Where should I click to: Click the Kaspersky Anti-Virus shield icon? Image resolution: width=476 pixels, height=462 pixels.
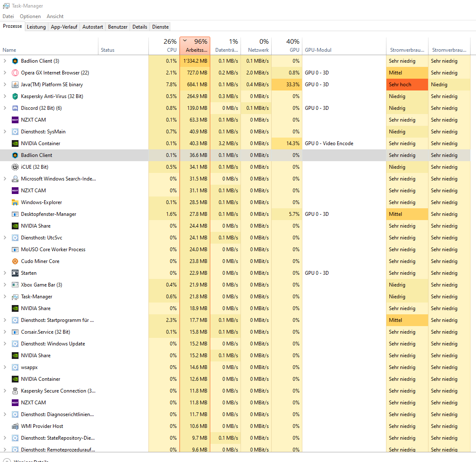tap(15, 96)
